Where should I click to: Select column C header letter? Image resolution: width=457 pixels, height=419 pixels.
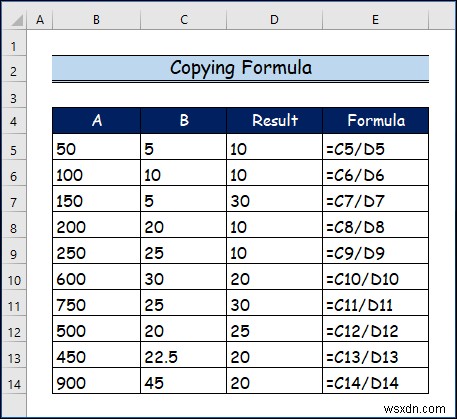click(184, 20)
